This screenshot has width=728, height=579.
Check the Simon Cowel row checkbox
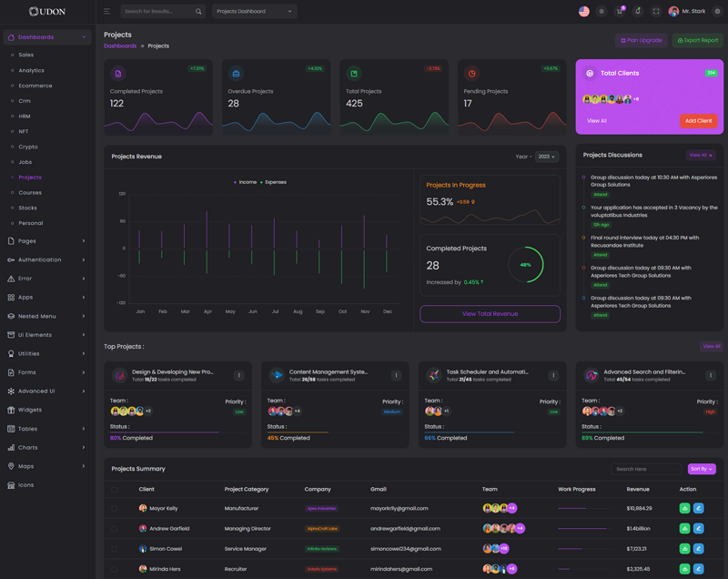pos(115,549)
